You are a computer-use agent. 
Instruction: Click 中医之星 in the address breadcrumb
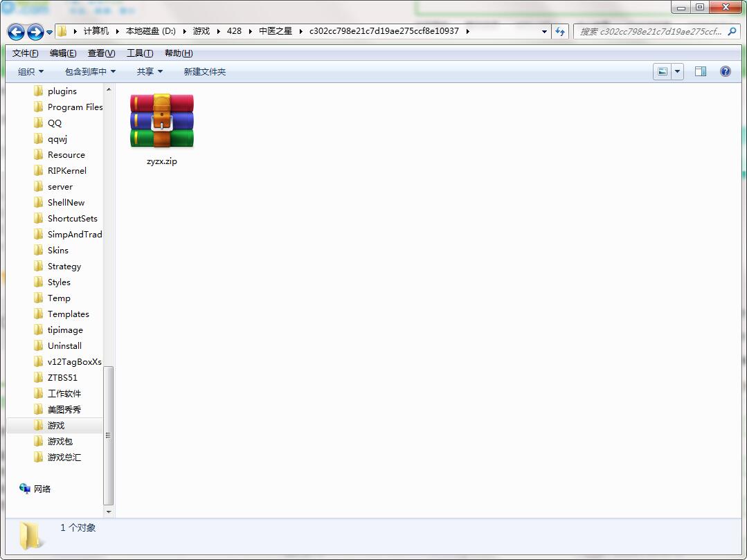276,31
